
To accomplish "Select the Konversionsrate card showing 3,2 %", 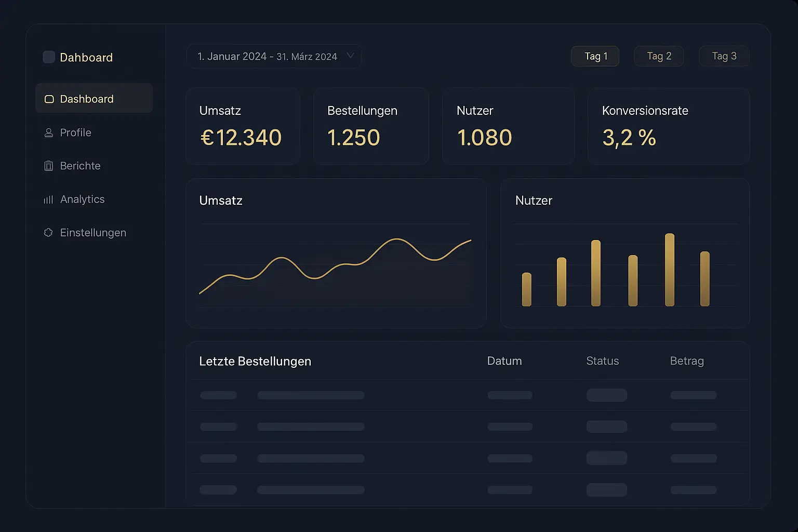I will pos(668,126).
